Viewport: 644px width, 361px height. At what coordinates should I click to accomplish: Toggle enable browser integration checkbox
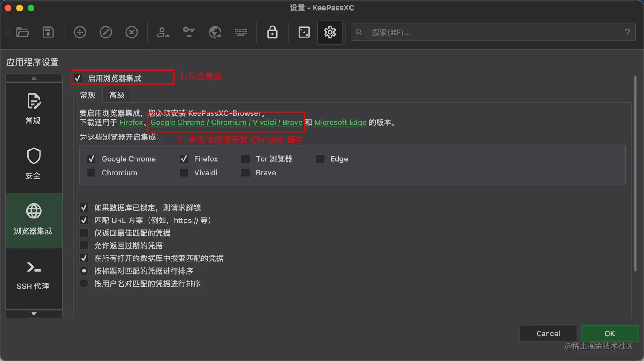coord(78,78)
